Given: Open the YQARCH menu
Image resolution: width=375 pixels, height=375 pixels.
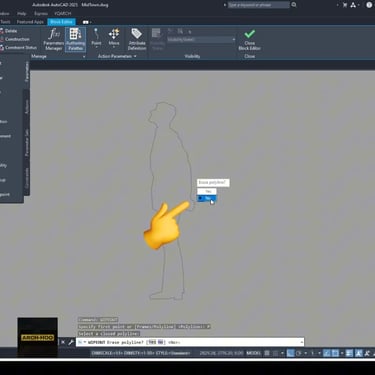Looking at the screenshot, I should point(63,13).
